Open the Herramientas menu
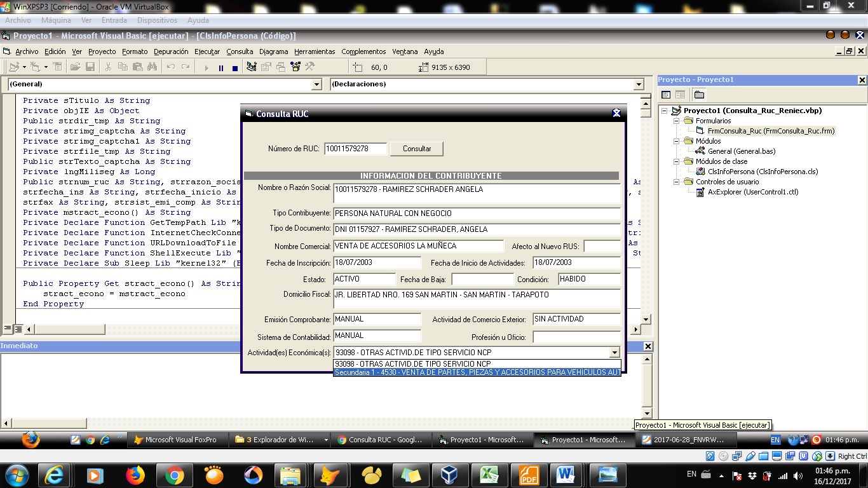This screenshot has width=868, height=488. [x=315, y=51]
